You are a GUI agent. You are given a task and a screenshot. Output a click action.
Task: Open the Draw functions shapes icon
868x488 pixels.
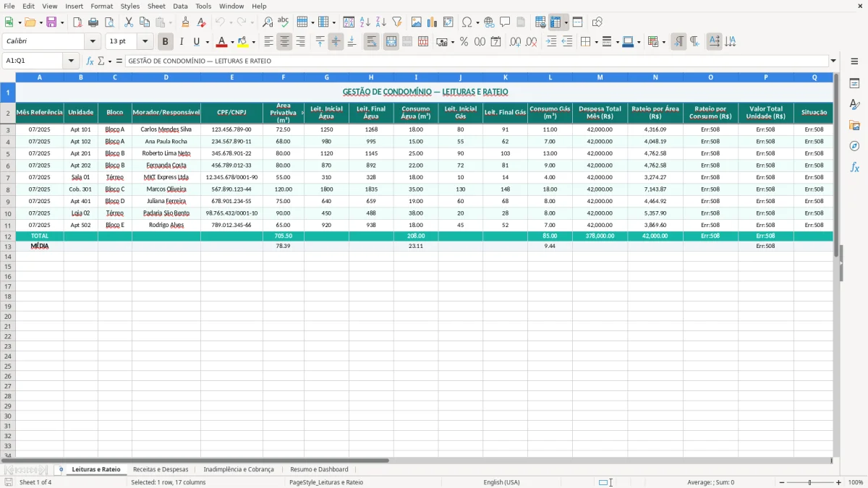coord(597,22)
